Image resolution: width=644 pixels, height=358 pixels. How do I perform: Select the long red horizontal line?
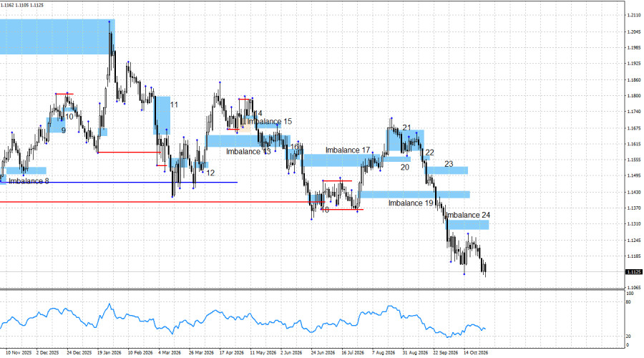pos(162,202)
